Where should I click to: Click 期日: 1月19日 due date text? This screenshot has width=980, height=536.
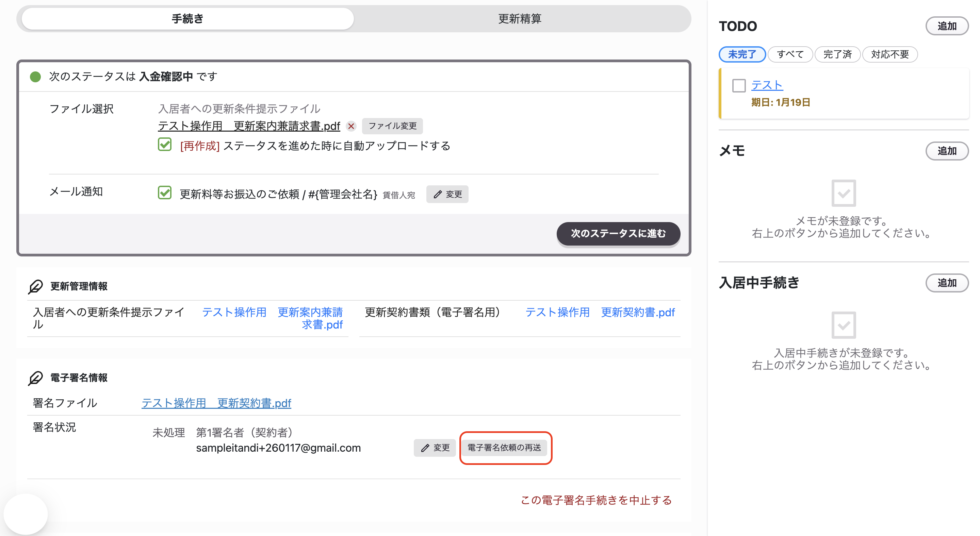(780, 102)
